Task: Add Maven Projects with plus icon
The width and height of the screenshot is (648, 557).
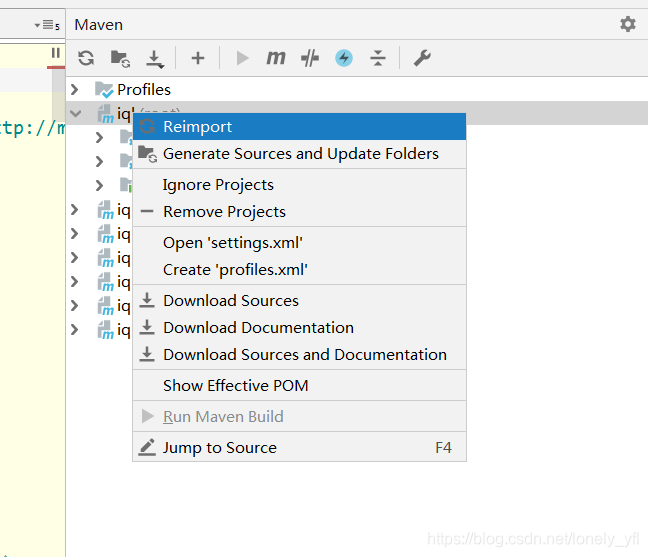Action: tap(198, 58)
